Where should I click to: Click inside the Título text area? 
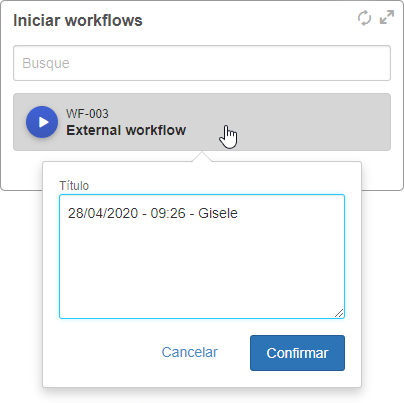pos(202,256)
